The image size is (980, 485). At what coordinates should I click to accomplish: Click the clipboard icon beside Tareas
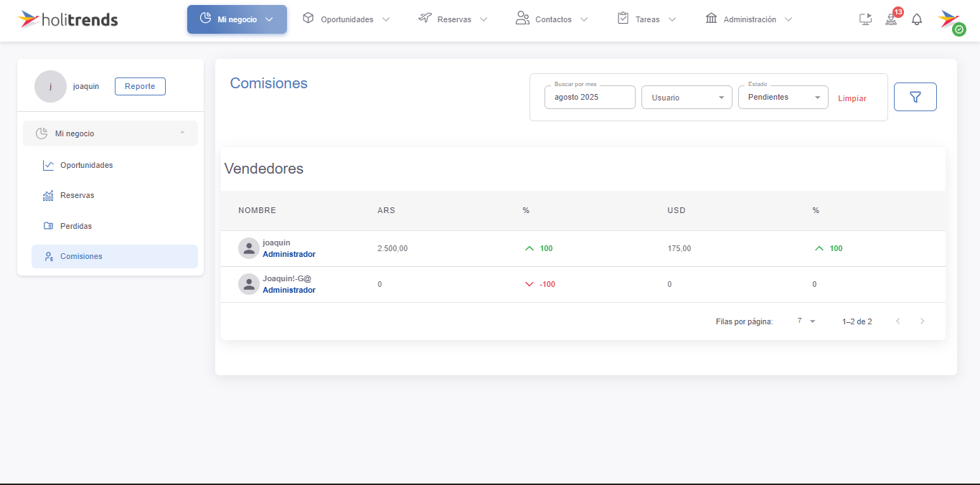point(623,18)
